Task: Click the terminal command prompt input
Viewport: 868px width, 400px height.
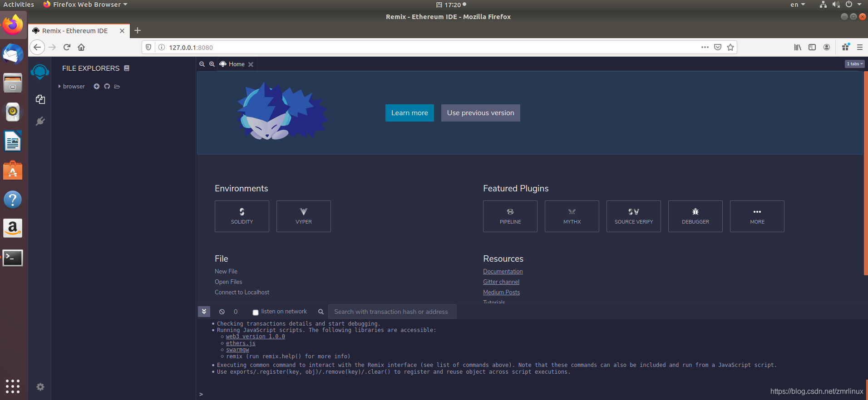Action: point(531,394)
